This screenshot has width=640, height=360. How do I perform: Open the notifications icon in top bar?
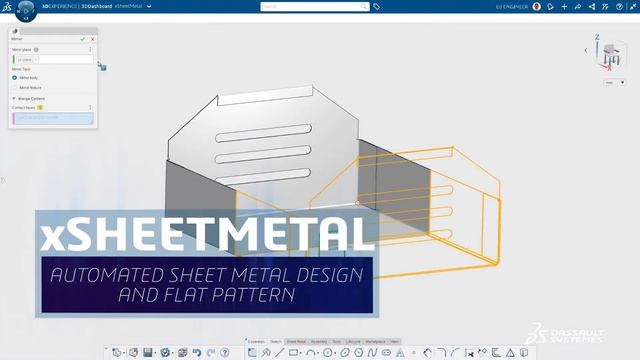551,7
